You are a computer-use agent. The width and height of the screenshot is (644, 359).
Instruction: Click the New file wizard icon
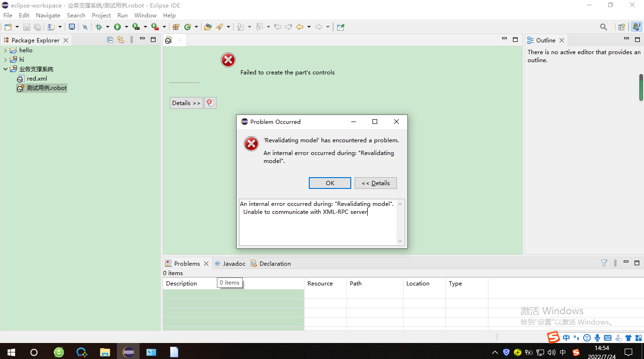(8, 27)
